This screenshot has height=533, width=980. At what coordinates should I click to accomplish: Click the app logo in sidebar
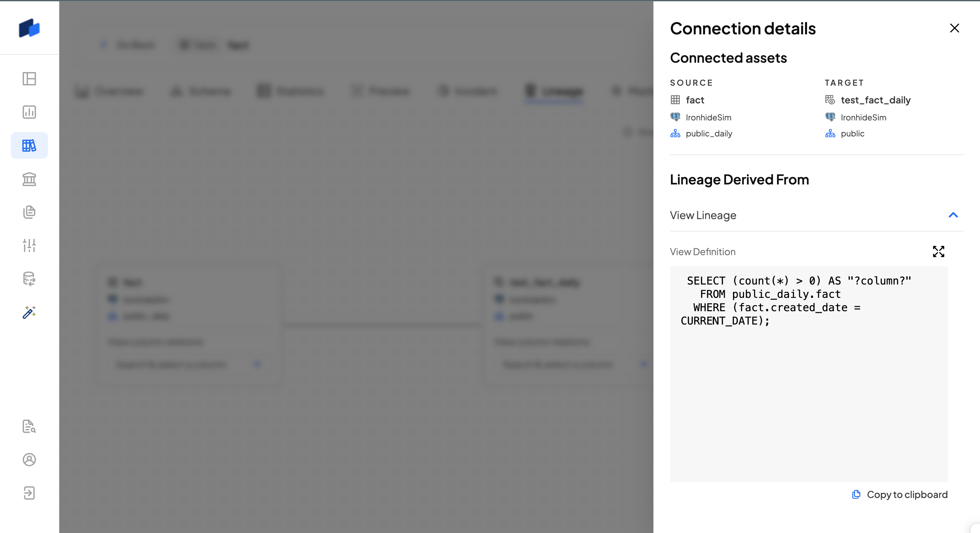pyautogui.click(x=29, y=28)
